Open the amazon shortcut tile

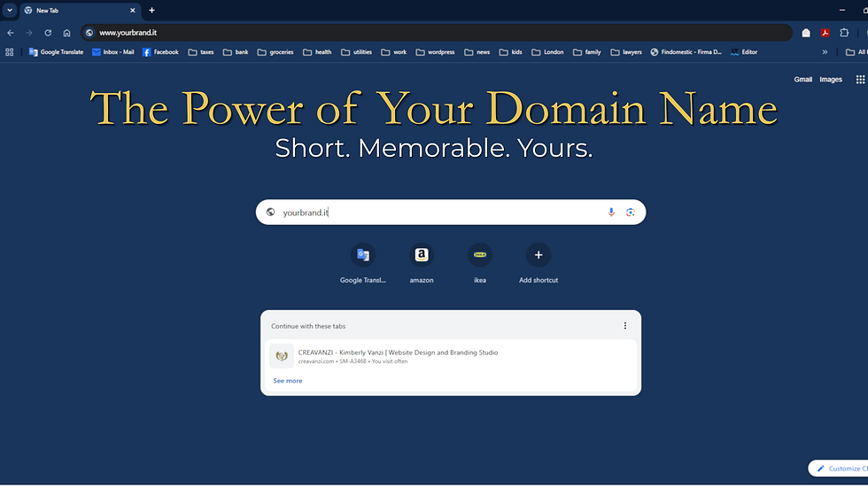[x=422, y=263]
